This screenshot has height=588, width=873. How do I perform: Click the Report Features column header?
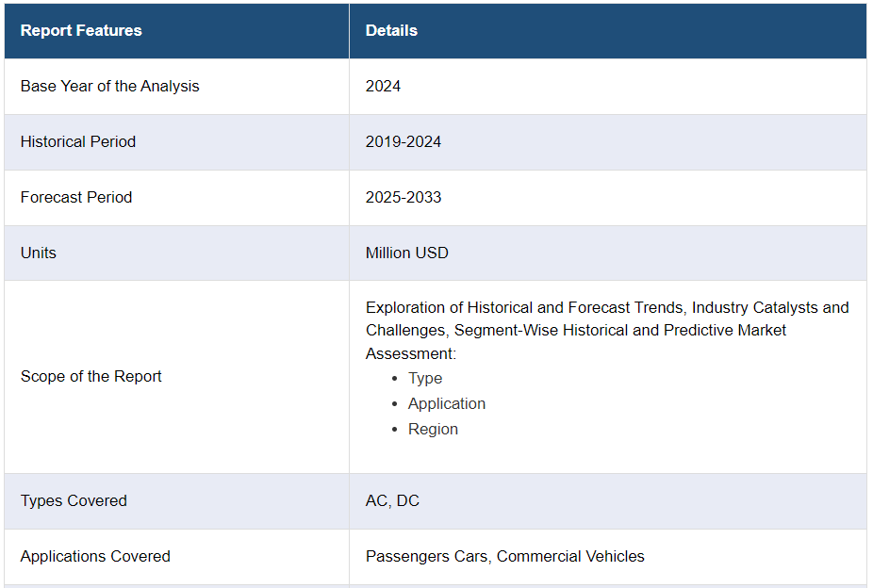pyautogui.click(x=81, y=31)
